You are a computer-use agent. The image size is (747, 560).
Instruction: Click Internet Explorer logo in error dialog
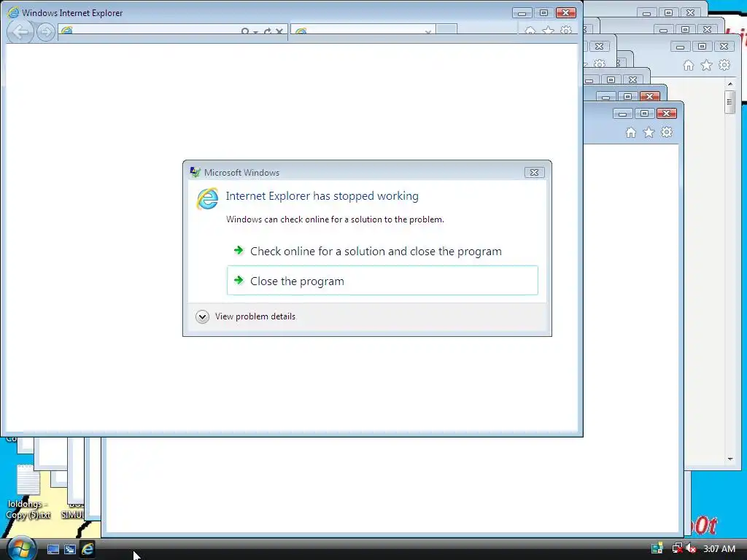[207, 198]
